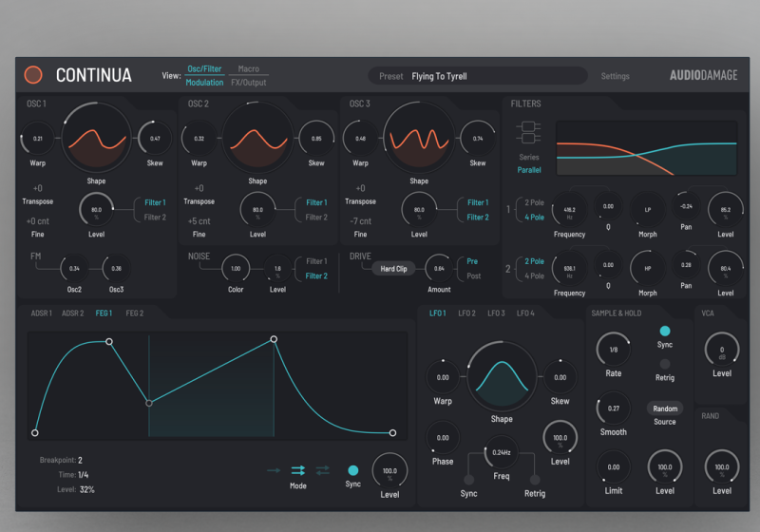Open the LFO 4 tab
The width and height of the screenshot is (760, 532).
click(x=525, y=313)
